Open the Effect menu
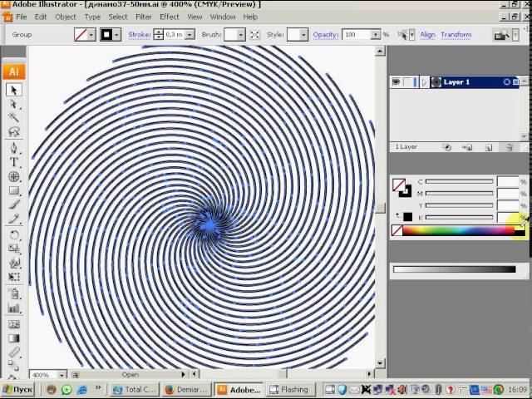Viewport: 532px width, 399px height. (x=170, y=17)
